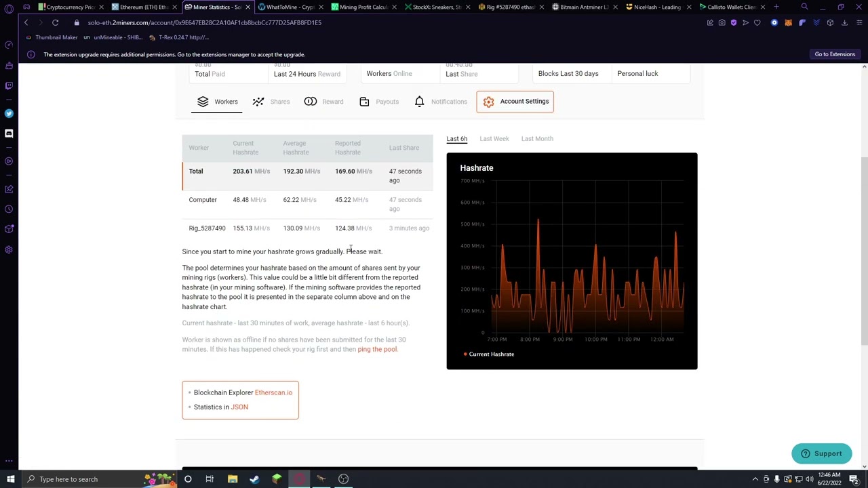Image resolution: width=868 pixels, height=488 pixels.
Task: Open the extensions cube icon
Action: pos(830,22)
